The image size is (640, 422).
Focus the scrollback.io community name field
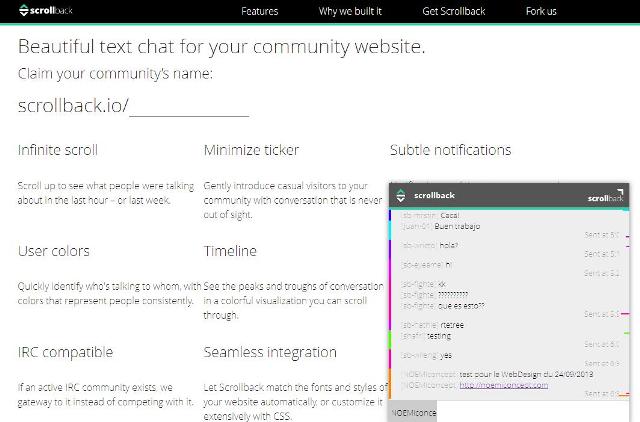pos(189,106)
